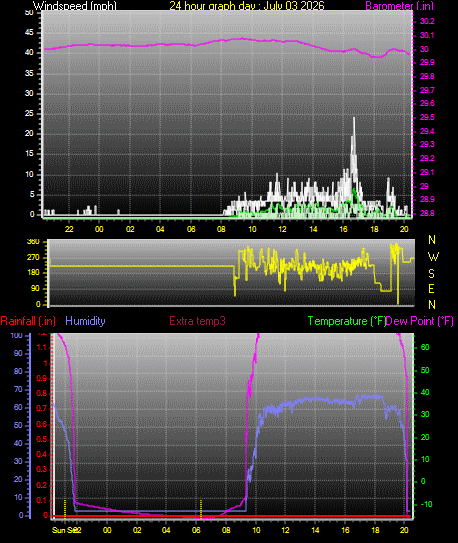Viewport: 458px width, 543px height.
Task: Click the 0.7 value on rainfall axis
Action: click(x=42, y=409)
